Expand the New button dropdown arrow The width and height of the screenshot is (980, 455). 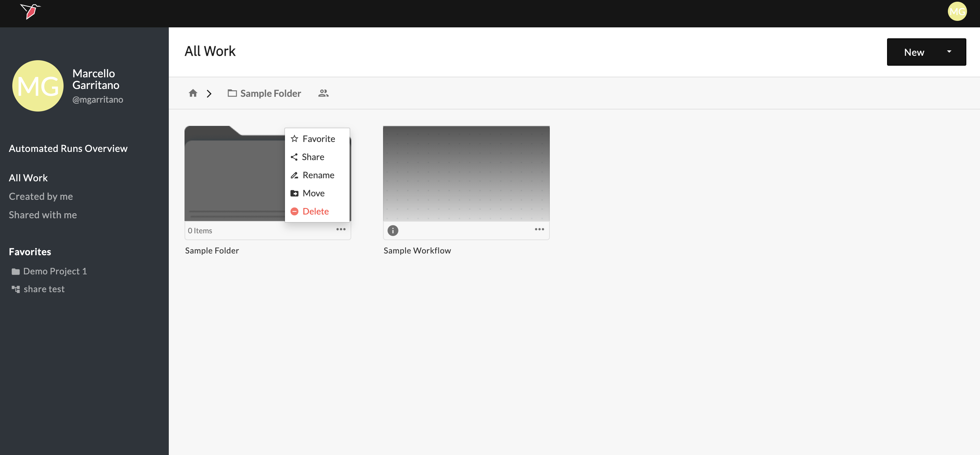pyautogui.click(x=949, y=52)
